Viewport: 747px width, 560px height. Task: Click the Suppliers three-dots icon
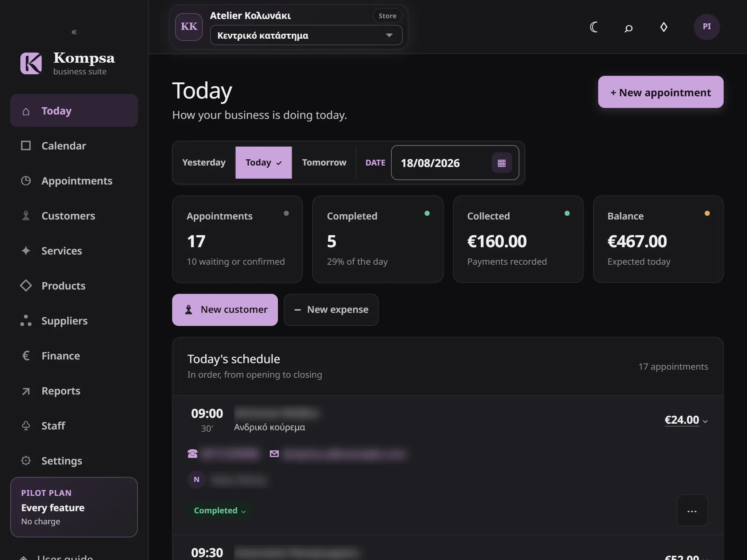pyautogui.click(x=26, y=321)
